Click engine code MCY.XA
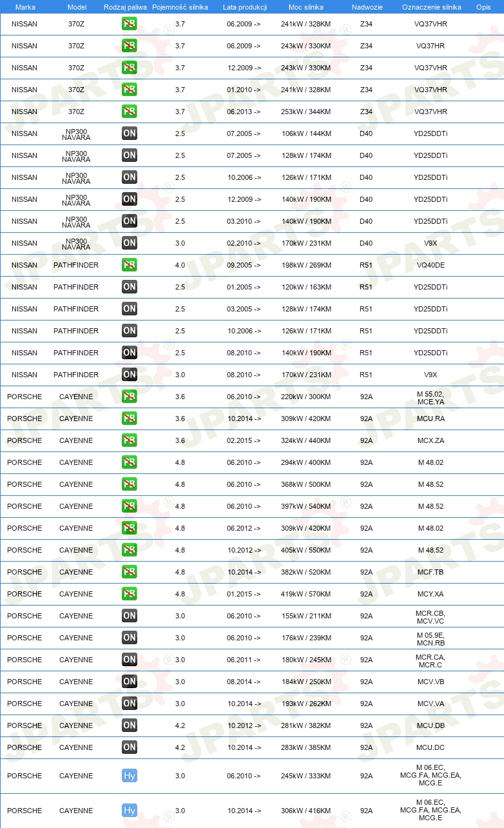 point(431,594)
